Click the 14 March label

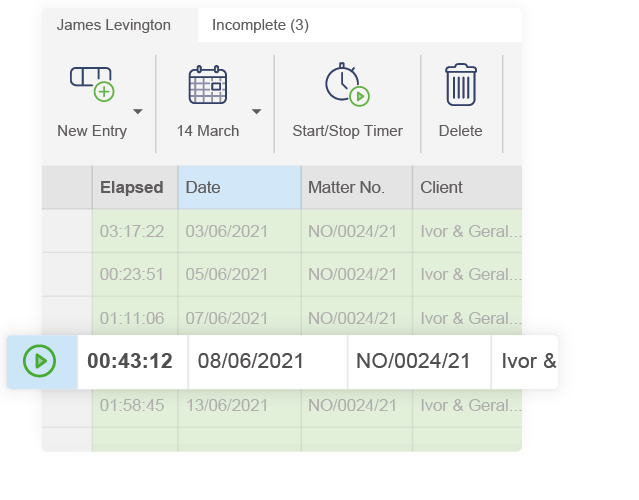click(x=208, y=131)
